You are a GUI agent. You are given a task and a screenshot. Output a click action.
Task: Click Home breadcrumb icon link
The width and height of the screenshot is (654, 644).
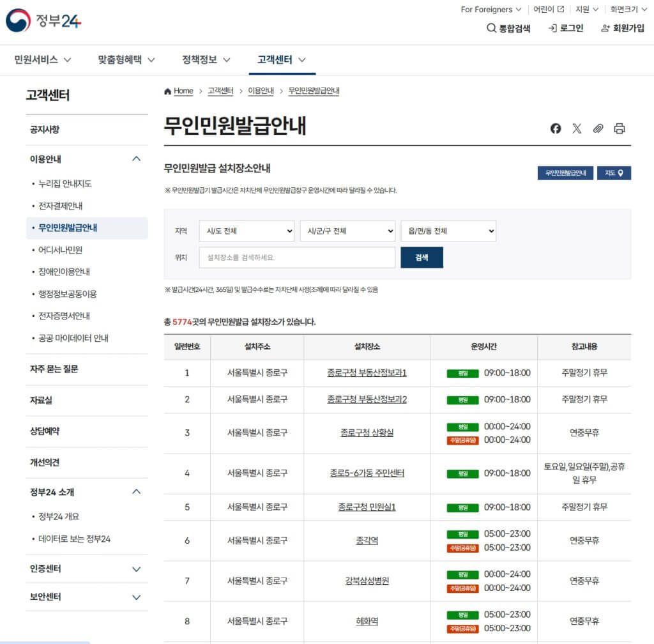(179, 91)
